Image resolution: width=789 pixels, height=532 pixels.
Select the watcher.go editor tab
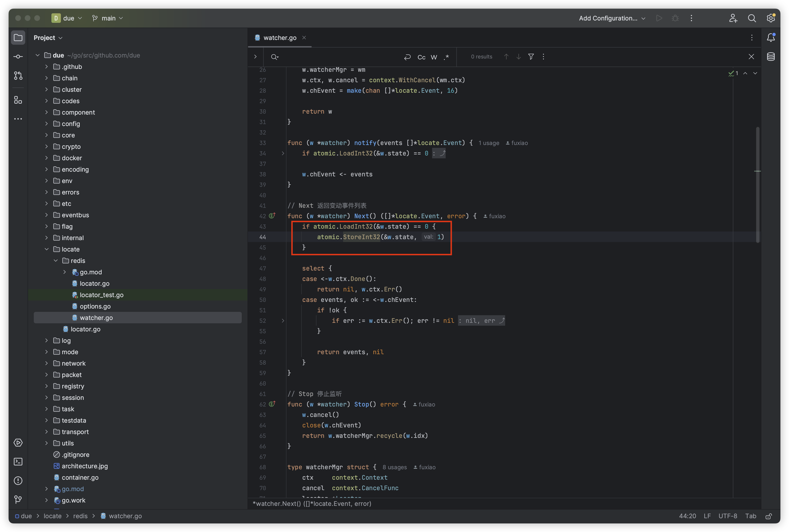coord(280,37)
